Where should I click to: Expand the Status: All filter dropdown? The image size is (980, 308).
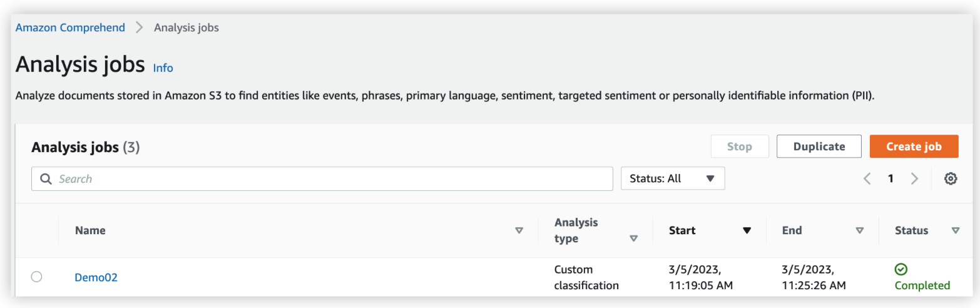pyautogui.click(x=673, y=178)
